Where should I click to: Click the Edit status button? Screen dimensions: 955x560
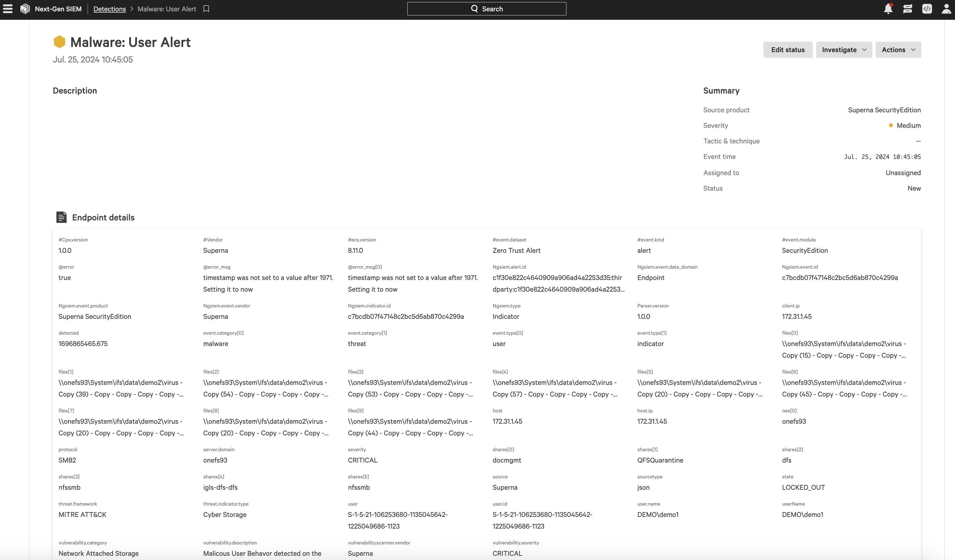788,50
